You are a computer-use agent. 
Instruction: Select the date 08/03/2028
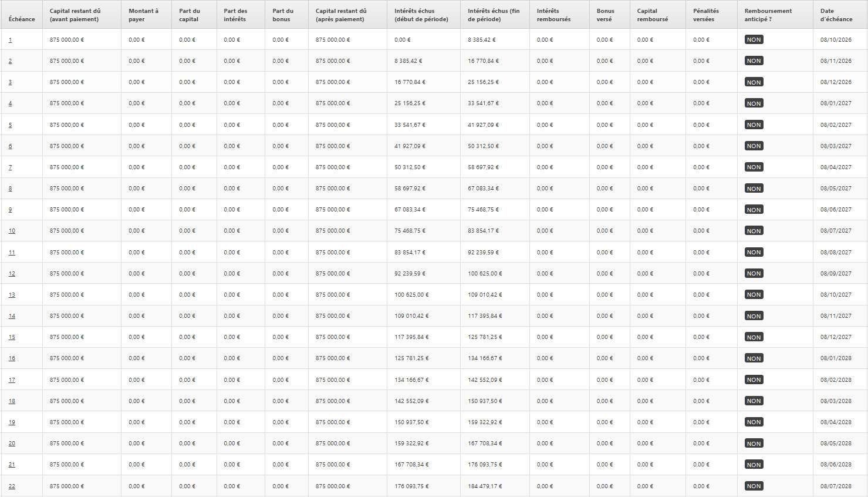tap(836, 401)
